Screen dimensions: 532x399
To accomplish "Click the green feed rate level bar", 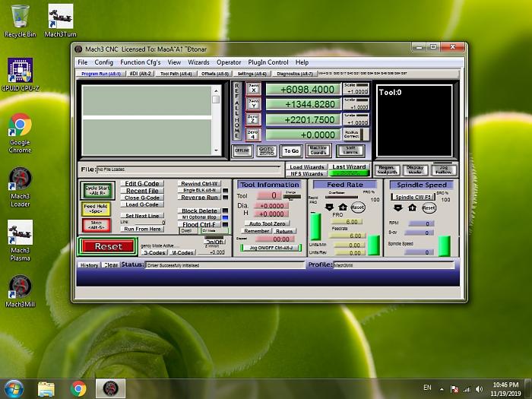I will click(374, 245).
